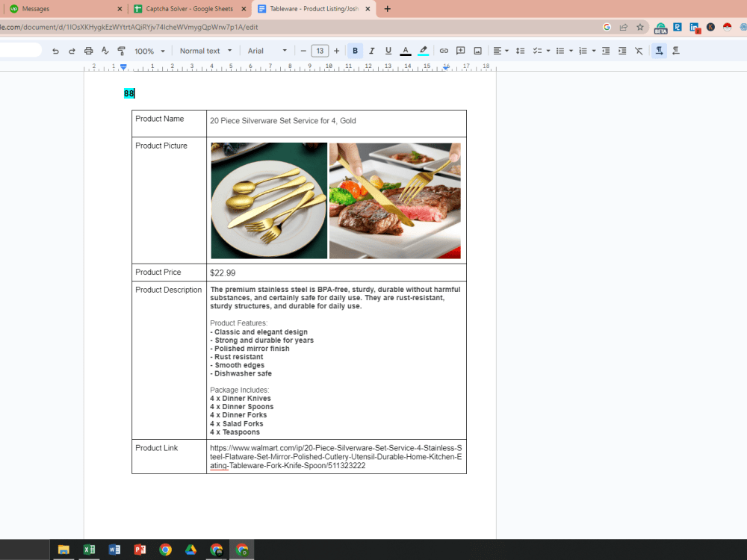
Task: Expand the numbered list options arrow
Action: [594, 51]
